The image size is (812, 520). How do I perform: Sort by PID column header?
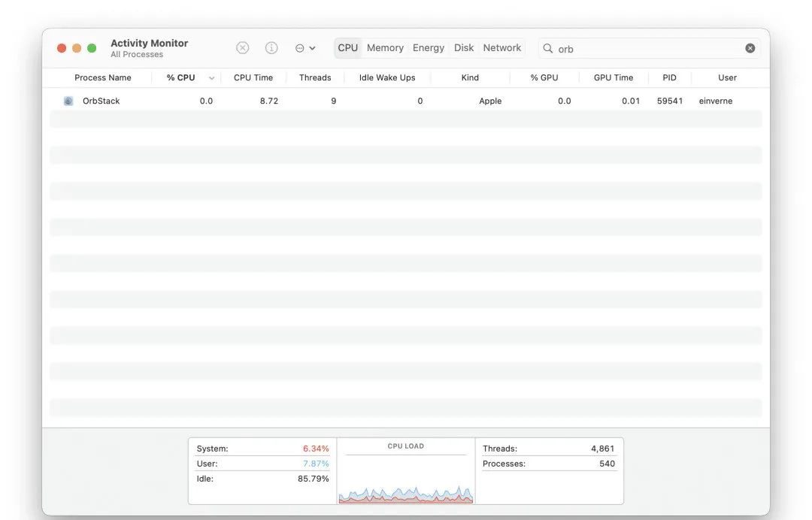coord(669,77)
